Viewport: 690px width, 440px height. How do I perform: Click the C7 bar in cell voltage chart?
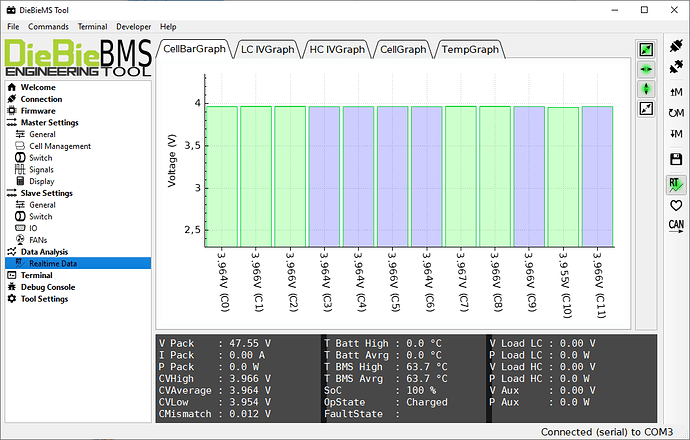click(x=461, y=176)
